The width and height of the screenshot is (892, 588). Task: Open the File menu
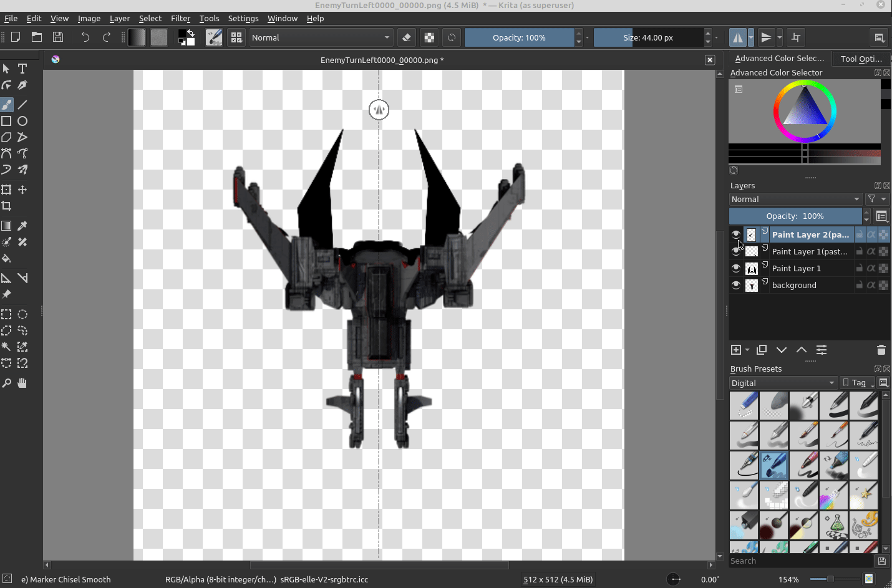click(11, 18)
